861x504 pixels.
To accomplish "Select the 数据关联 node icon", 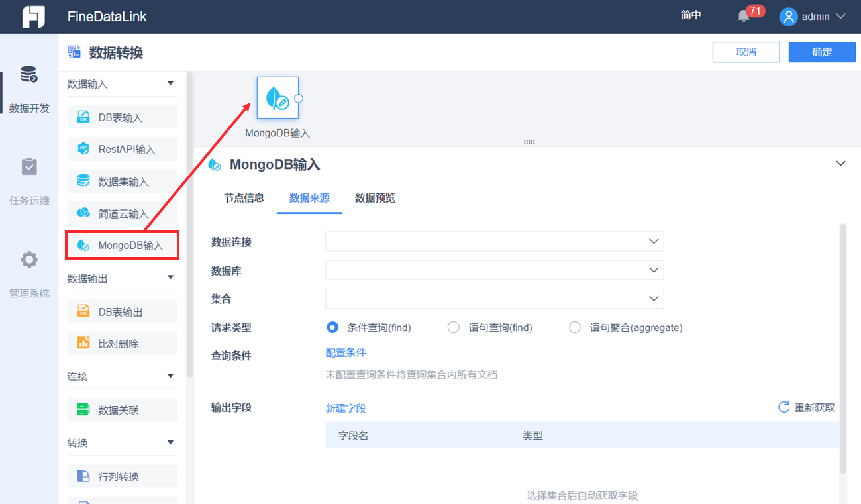I will click(x=83, y=409).
